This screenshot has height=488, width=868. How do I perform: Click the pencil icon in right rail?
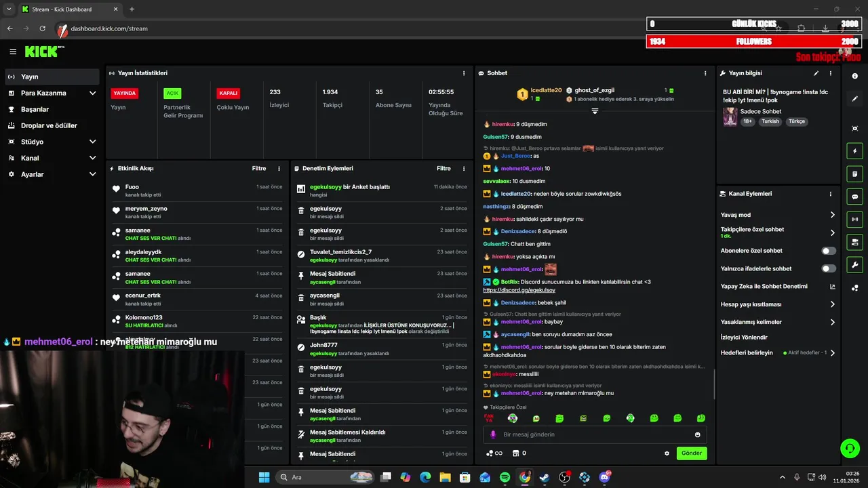point(854,98)
